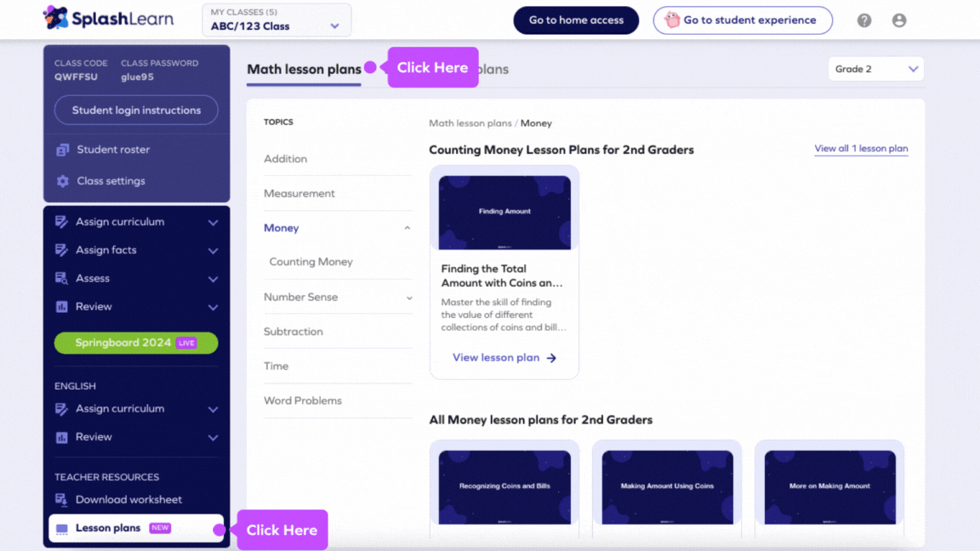980x551 pixels.
Task: Click the Class settings gear icon
Action: (x=62, y=181)
